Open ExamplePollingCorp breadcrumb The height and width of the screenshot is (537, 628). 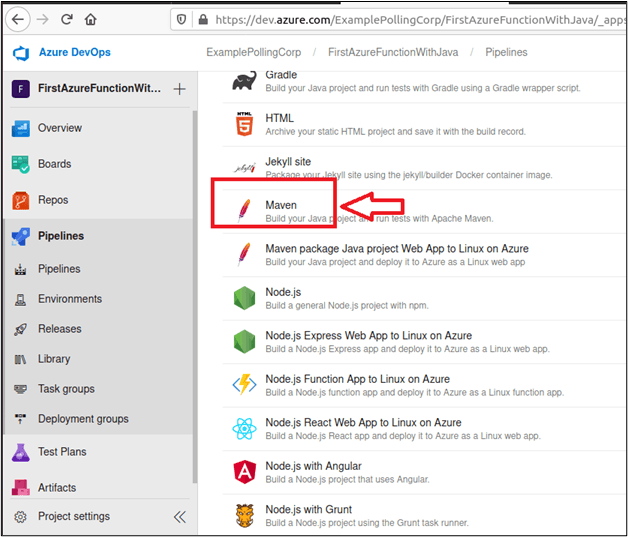point(254,52)
